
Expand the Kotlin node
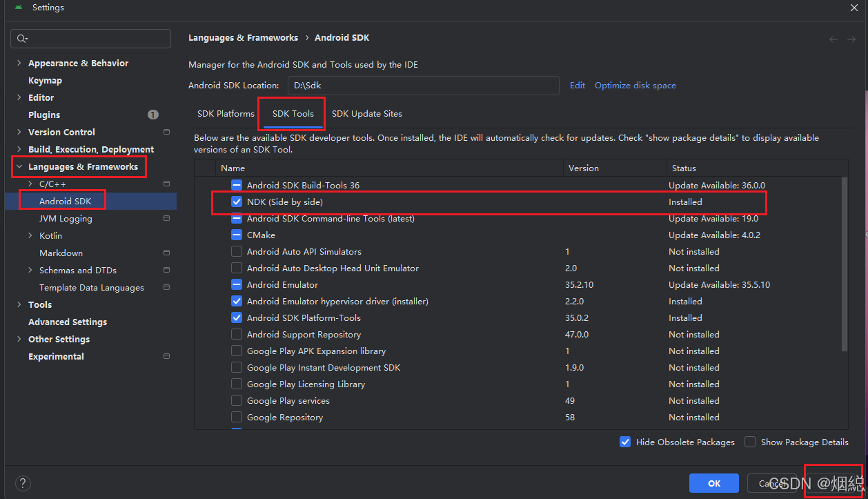30,235
